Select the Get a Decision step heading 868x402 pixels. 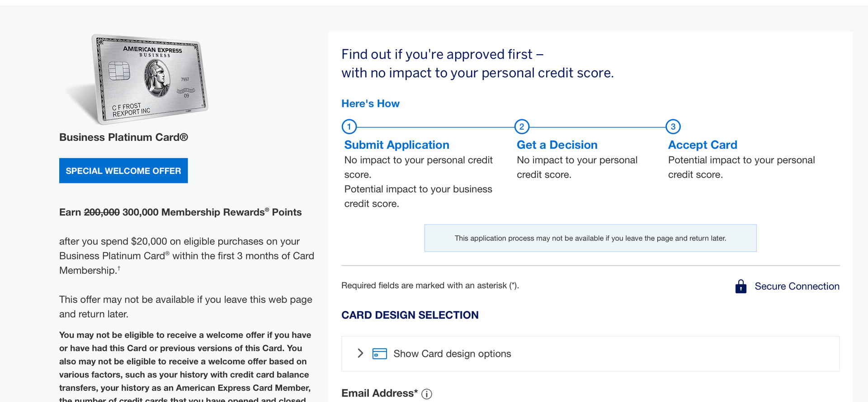[557, 145]
